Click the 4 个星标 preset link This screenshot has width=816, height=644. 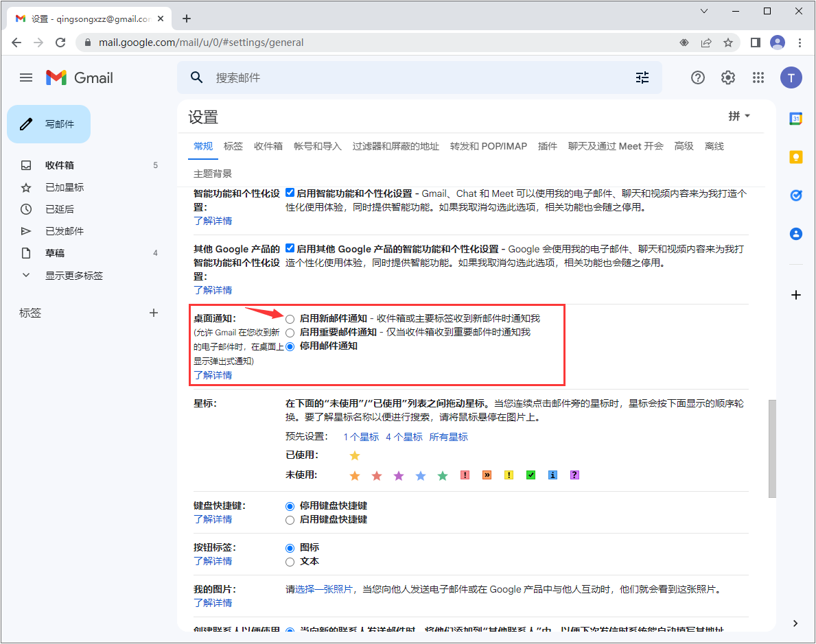(404, 437)
